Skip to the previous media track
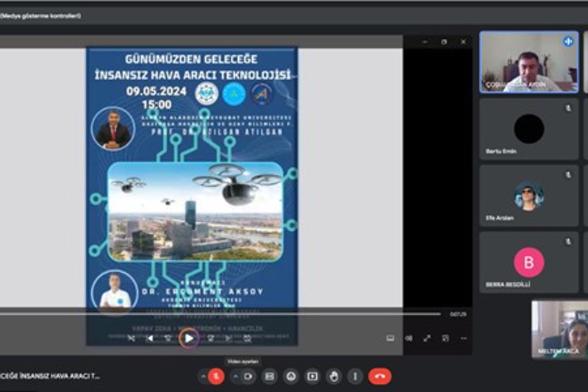Viewport: 588px width, 392px height. (151, 338)
